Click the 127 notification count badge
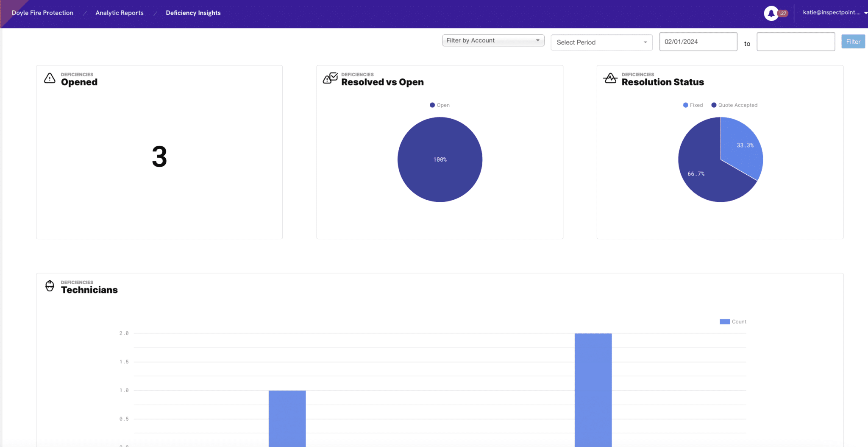 coord(782,14)
